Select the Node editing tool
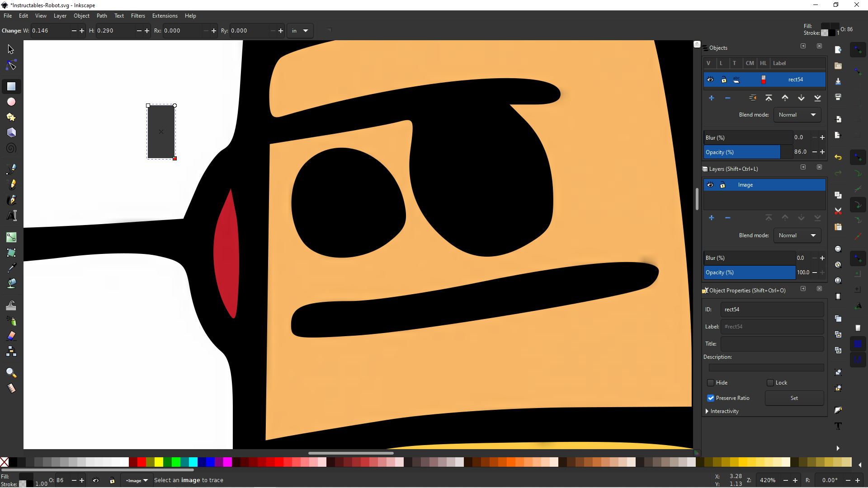 coord(11,65)
